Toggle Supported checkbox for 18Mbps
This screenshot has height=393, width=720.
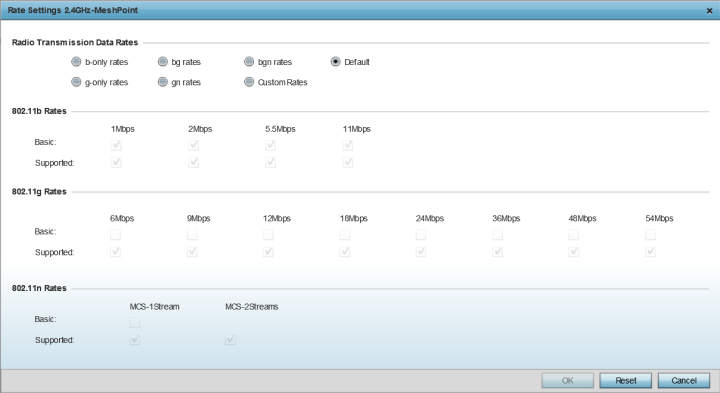[x=345, y=252]
